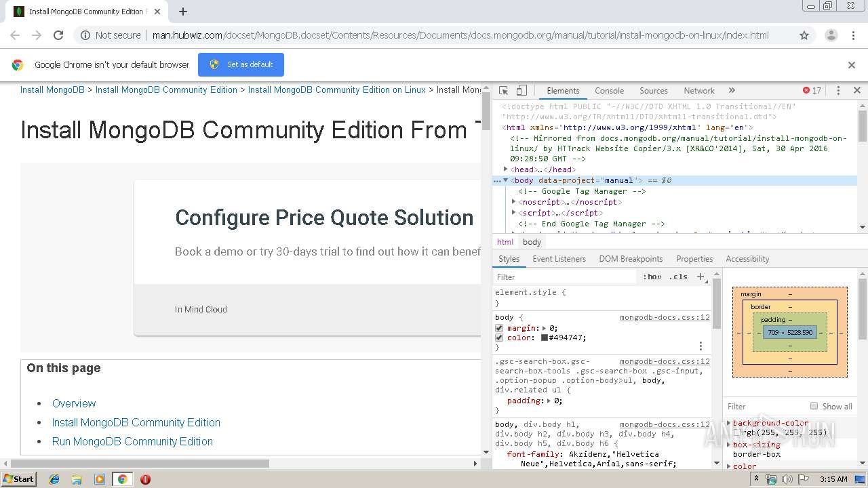Image resolution: width=868 pixels, height=488 pixels.
Task: Click the #494747 color swatch
Action: [544, 338]
